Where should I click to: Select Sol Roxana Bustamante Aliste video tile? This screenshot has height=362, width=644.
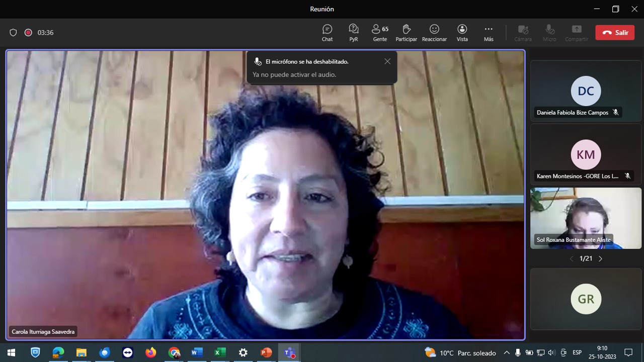click(586, 218)
